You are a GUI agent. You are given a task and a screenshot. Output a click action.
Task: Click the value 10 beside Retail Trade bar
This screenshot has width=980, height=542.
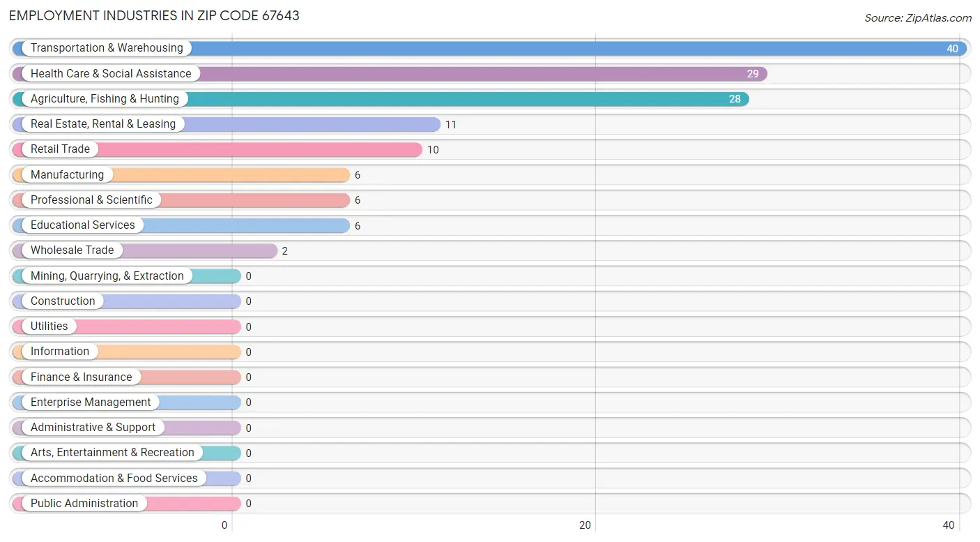(x=433, y=150)
